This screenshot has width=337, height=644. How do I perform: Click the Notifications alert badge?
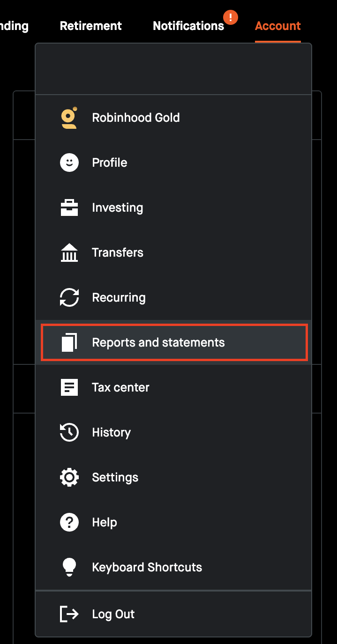230,17
